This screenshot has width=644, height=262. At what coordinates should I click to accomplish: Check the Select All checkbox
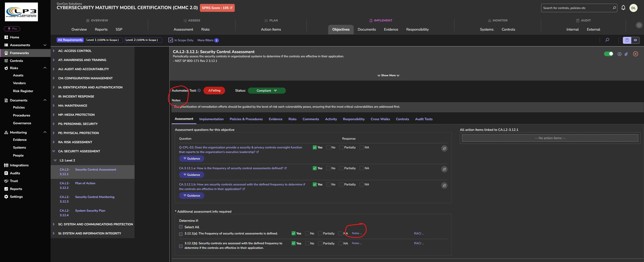coord(181,227)
